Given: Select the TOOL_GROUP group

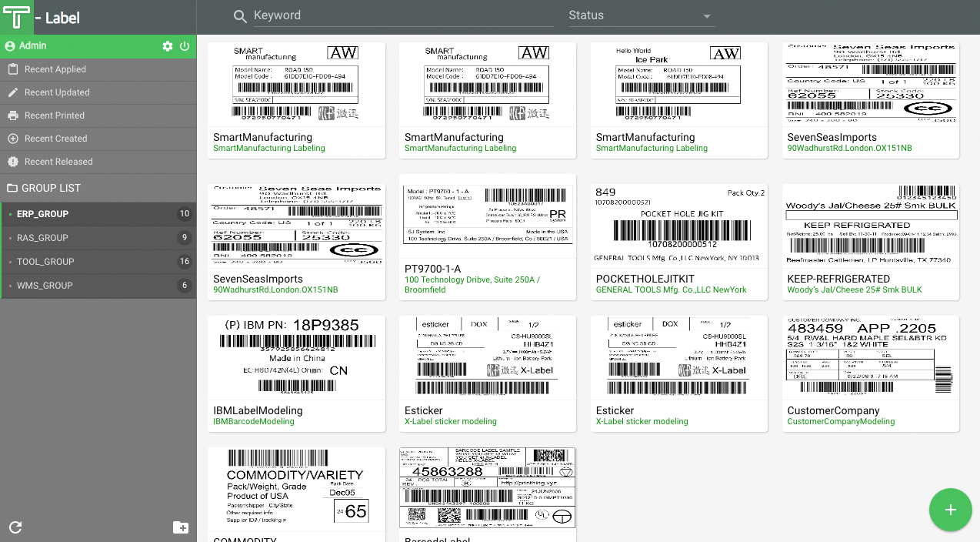Looking at the screenshot, I should [98, 262].
